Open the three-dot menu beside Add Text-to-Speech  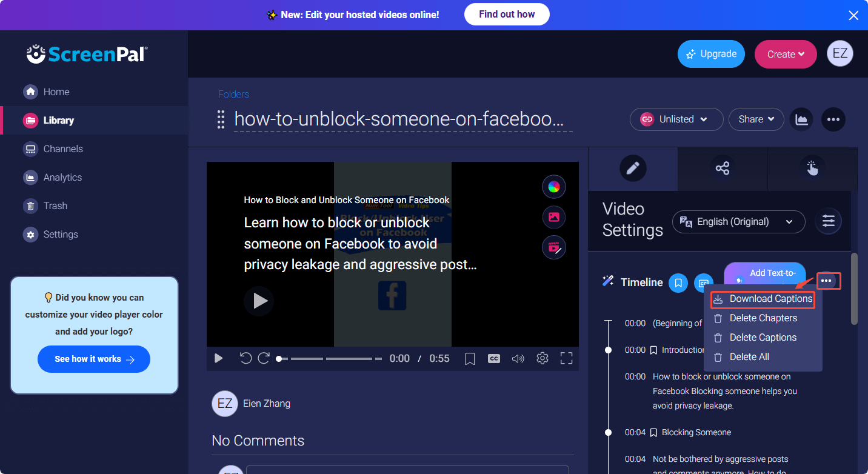(x=828, y=281)
